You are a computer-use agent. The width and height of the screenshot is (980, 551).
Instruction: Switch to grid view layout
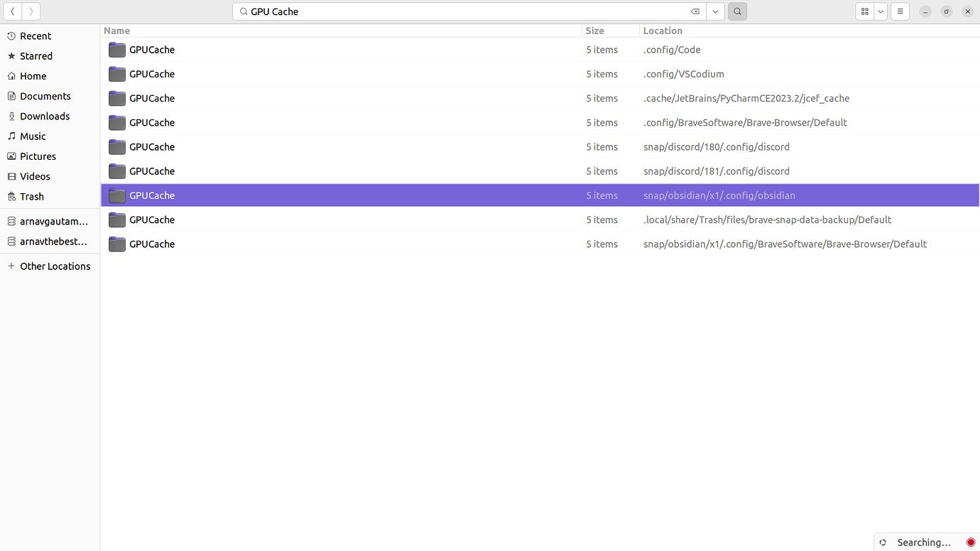click(x=864, y=11)
